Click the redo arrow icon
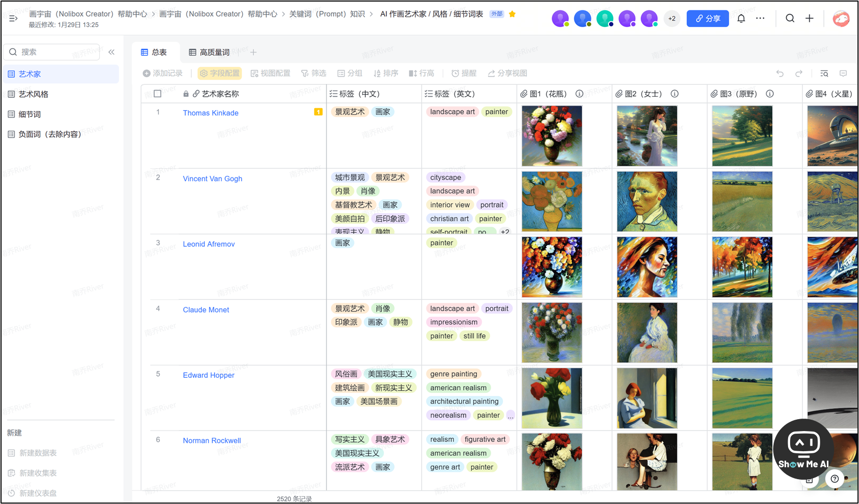 click(799, 73)
